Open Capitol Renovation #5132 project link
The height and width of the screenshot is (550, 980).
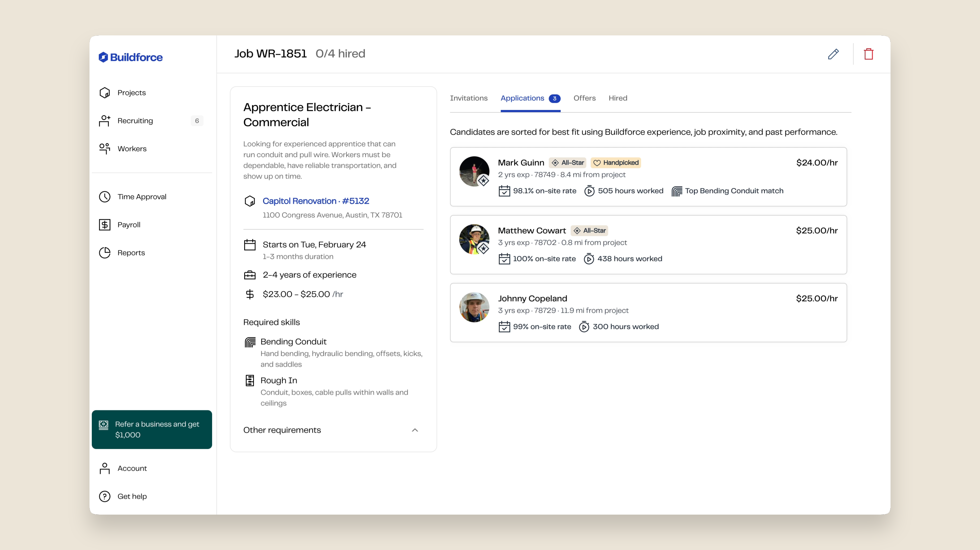[x=315, y=201]
